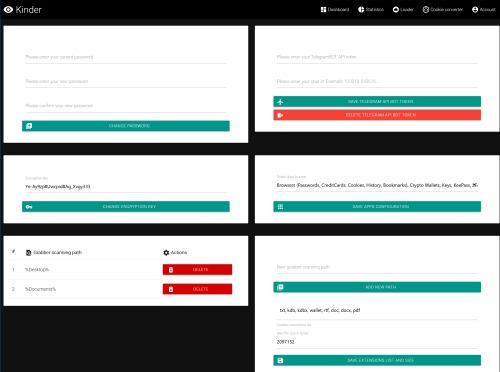Click Save Apps Configuration button

pyautogui.click(x=377, y=207)
